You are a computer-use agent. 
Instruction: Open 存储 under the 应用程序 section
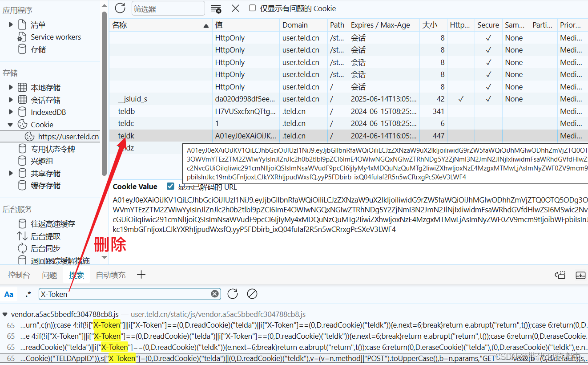point(38,49)
